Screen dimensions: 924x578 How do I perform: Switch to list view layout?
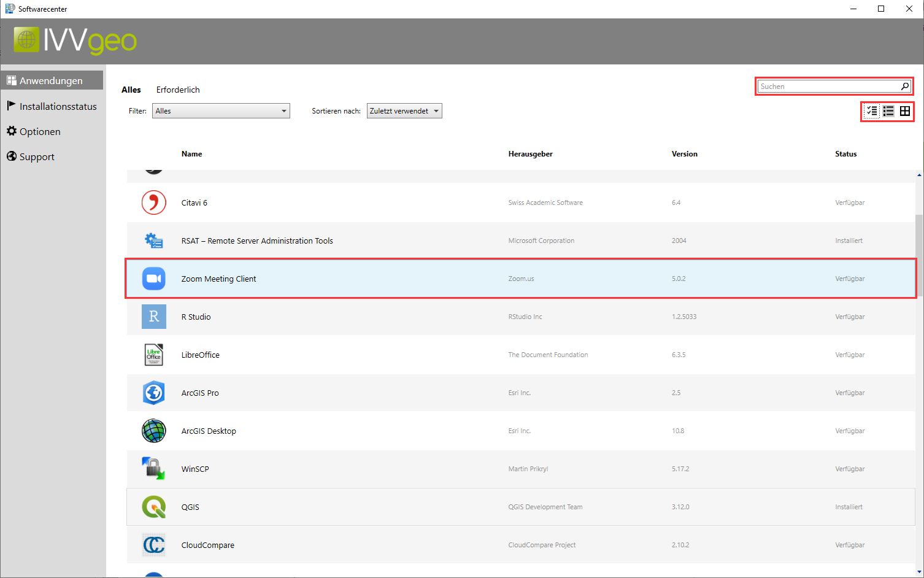888,111
